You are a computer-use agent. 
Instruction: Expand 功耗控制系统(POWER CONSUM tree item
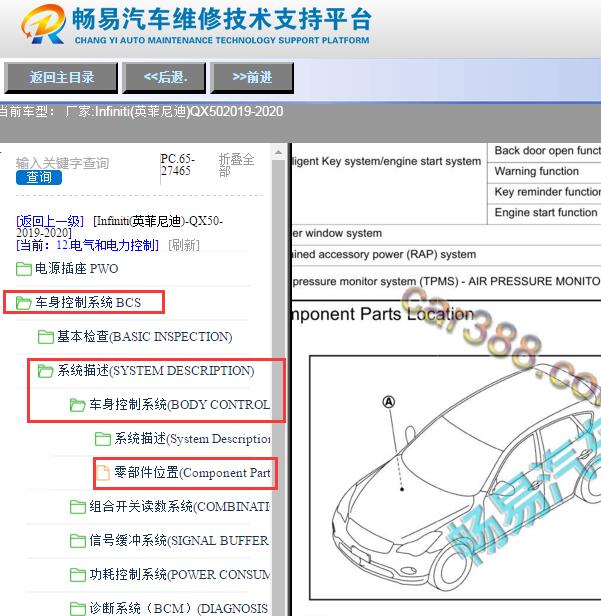(x=180, y=574)
